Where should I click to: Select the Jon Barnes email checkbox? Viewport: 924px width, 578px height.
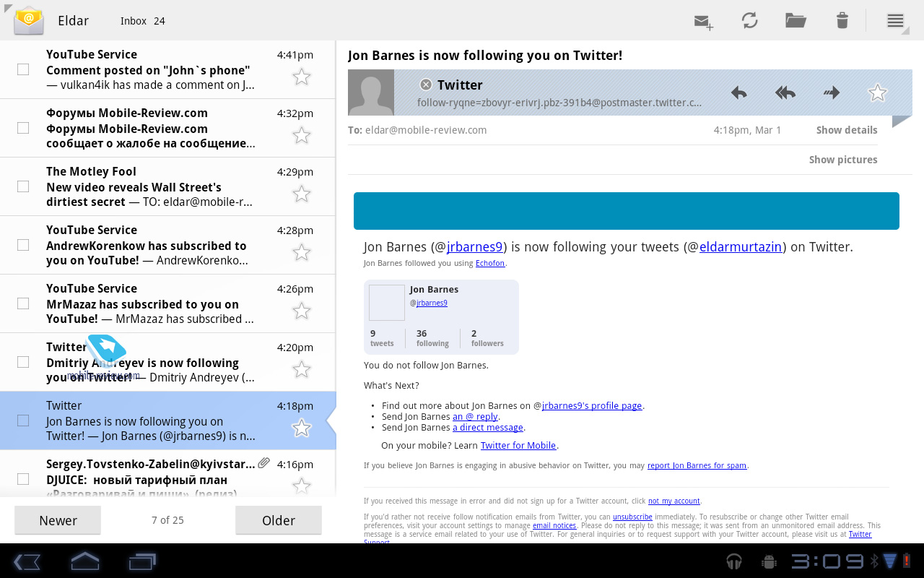coord(23,420)
